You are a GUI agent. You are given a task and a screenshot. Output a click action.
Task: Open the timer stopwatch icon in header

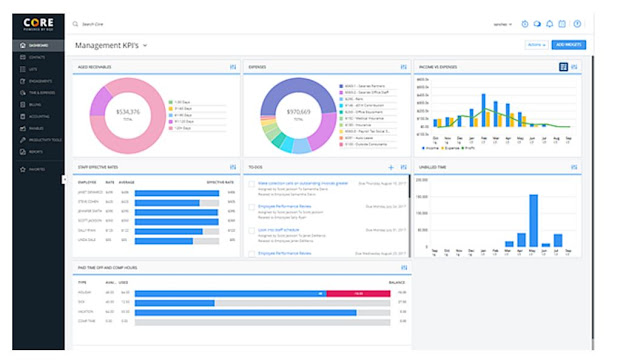524,24
